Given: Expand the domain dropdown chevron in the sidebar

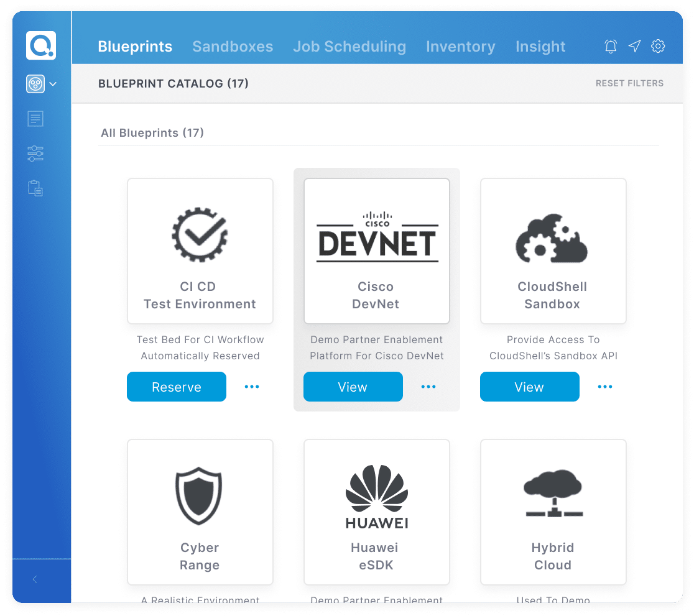Looking at the screenshot, I should (53, 84).
